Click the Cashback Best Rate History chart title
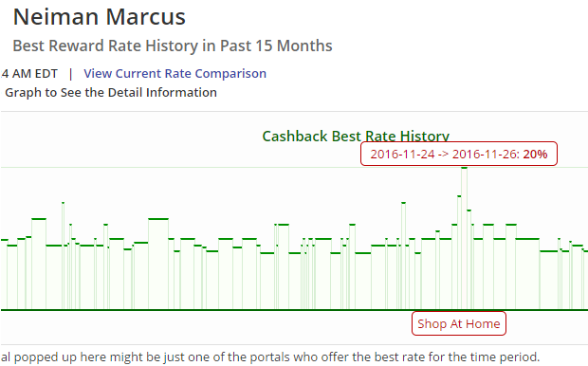This screenshot has width=588, height=366. (356, 137)
